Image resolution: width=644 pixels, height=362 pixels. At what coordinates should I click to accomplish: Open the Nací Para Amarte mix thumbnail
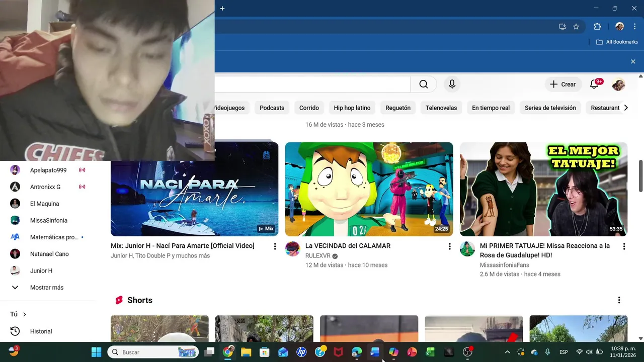pyautogui.click(x=194, y=189)
